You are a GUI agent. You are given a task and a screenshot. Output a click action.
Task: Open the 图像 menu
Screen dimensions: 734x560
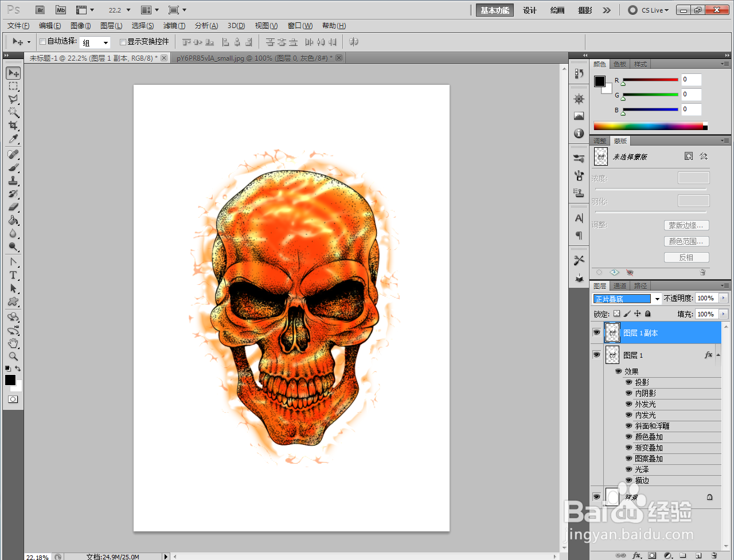click(x=81, y=26)
